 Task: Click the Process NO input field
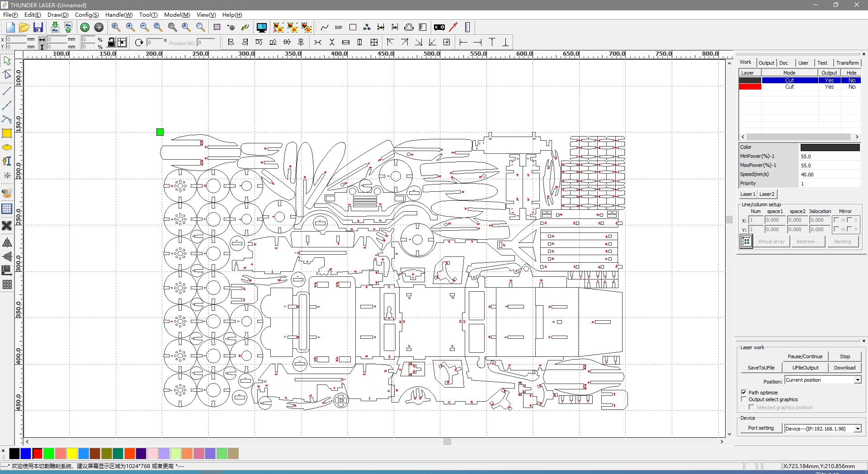point(206,43)
